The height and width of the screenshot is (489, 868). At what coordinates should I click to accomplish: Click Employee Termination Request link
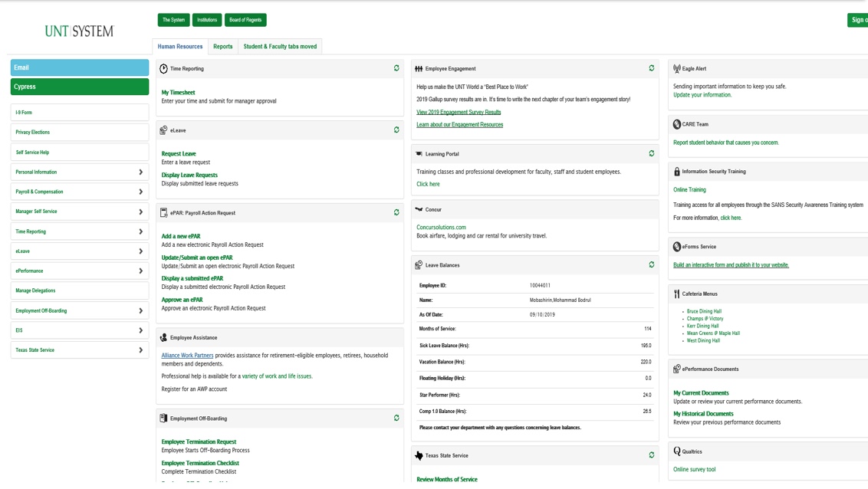point(199,442)
